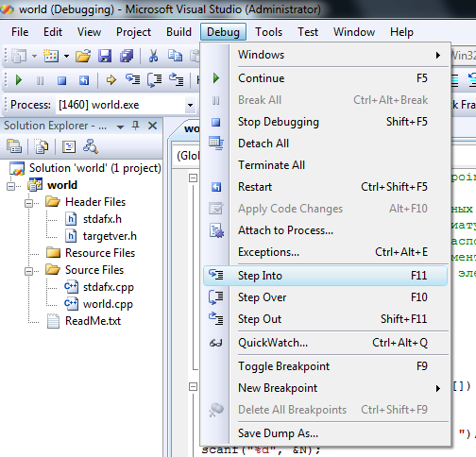Click the Show Next Statement yellow arrow
Screen dimensions: 476x457
[110, 80]
